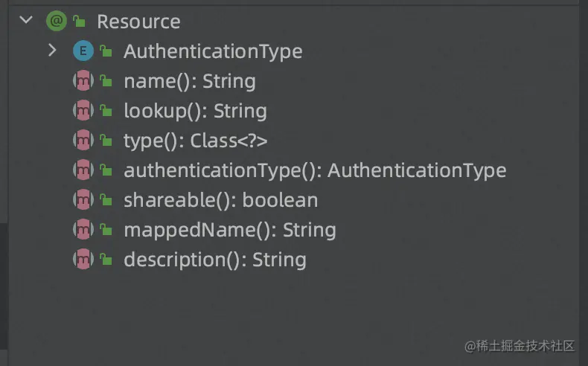Select lookup(): String method

pos(195,111)
